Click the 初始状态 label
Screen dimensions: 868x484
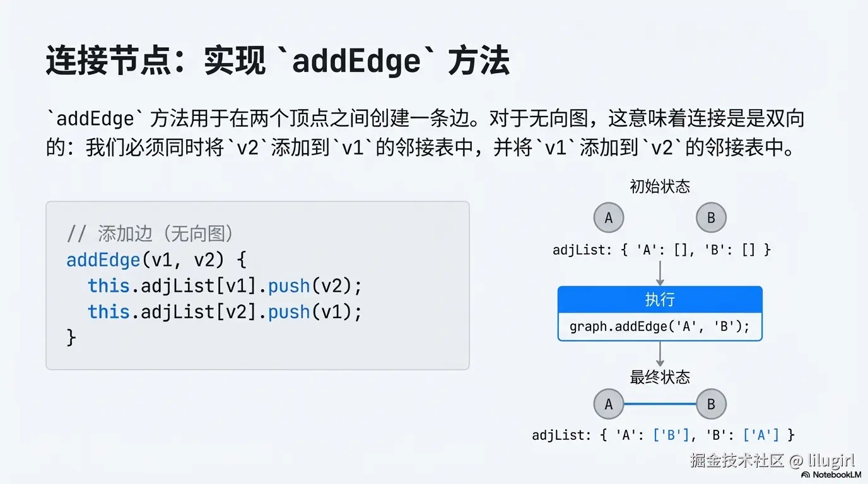[x=660, y=186]
